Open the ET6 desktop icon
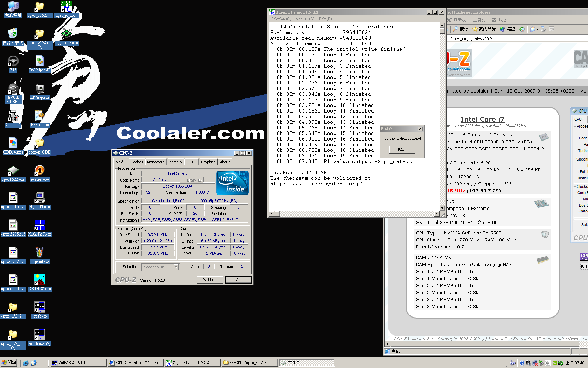Screen dimensions: 588x368 (13, 64)
